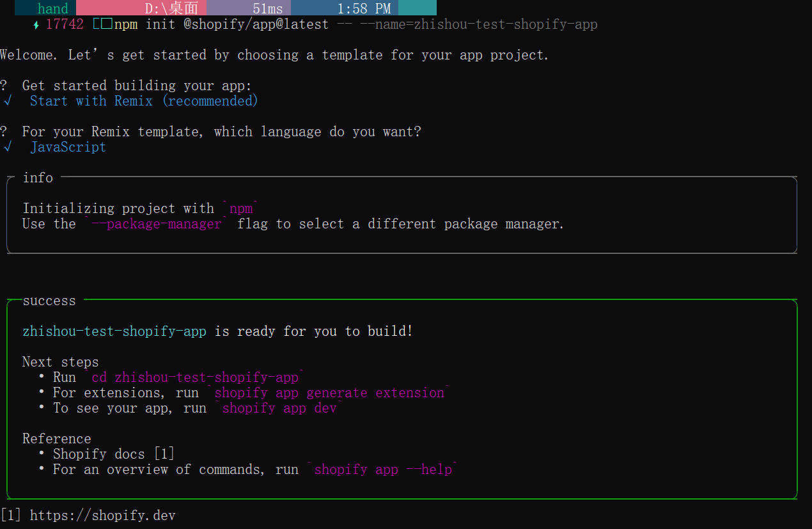Viewport: 812px width, 529px height.
Task: Click the 'Next steps' heading
Action: [x=61, y=362]
